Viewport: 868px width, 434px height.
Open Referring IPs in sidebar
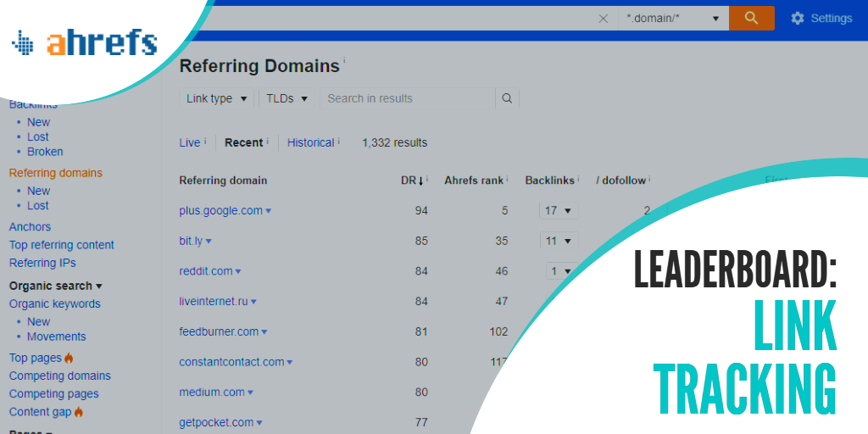[42, 263]
